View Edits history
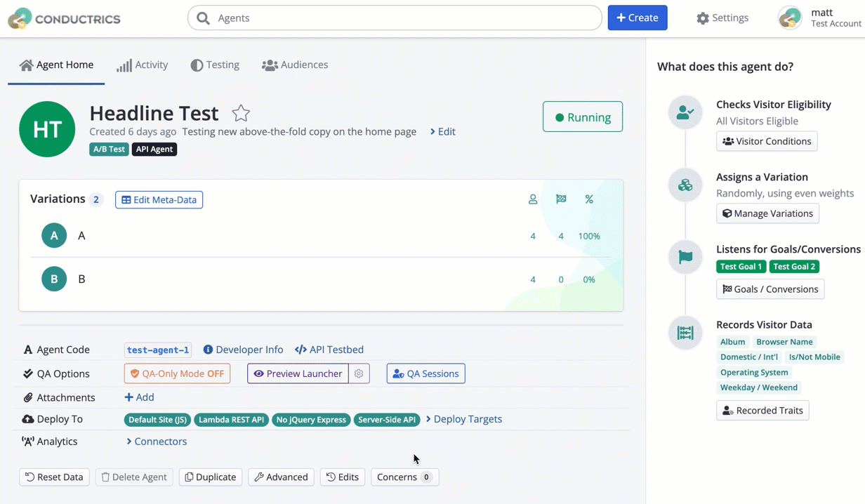 [x=343, y=477]
